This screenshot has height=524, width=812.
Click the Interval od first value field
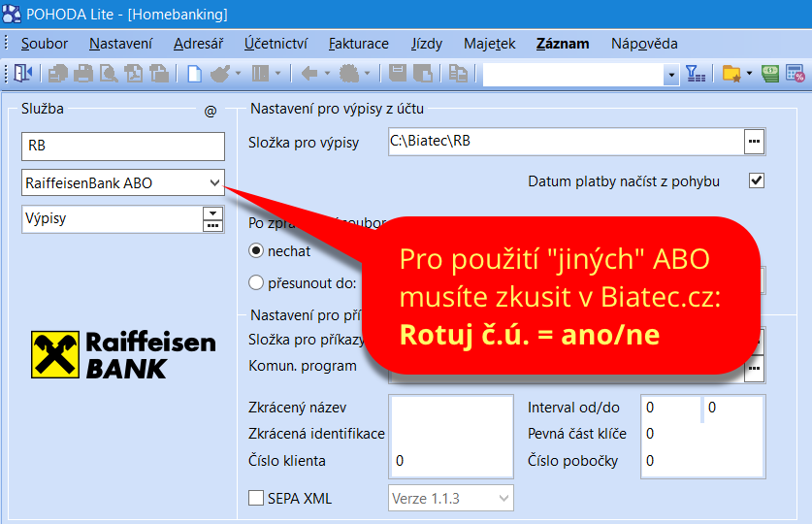(x=671, y=408)
